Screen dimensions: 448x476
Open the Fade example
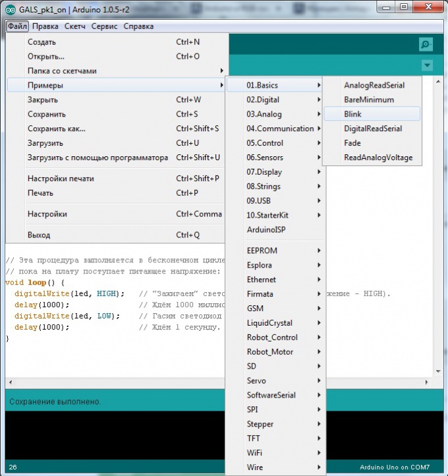click(x=372, y=143)
